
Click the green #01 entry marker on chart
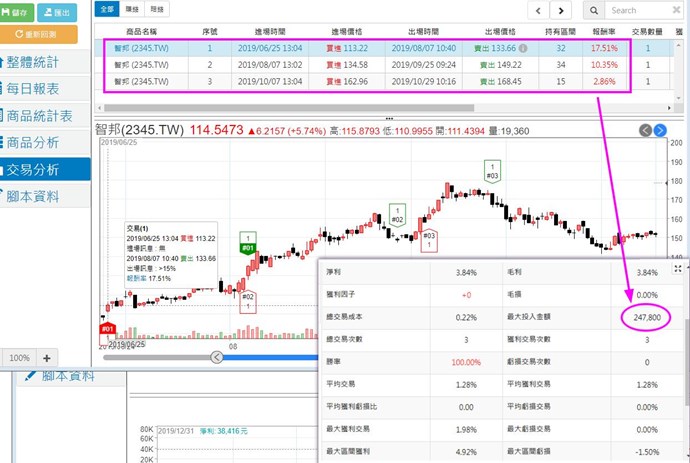coord(248,247)
